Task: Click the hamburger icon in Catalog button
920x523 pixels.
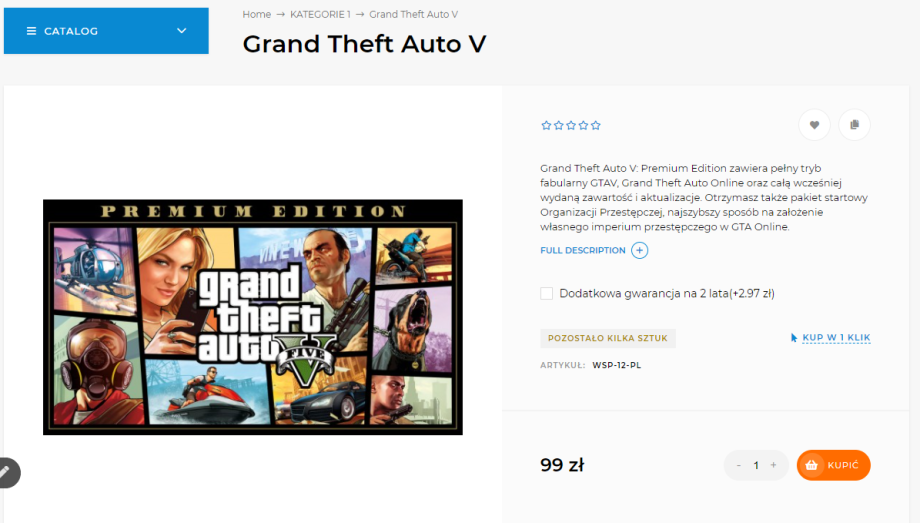Action: coord(31,31)
